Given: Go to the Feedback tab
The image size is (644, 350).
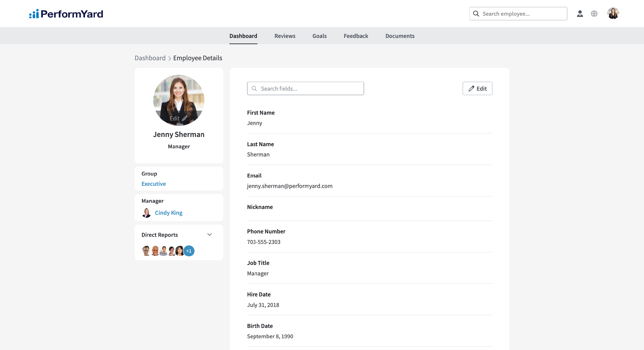Looking at the screenshot, I should 356,36.
